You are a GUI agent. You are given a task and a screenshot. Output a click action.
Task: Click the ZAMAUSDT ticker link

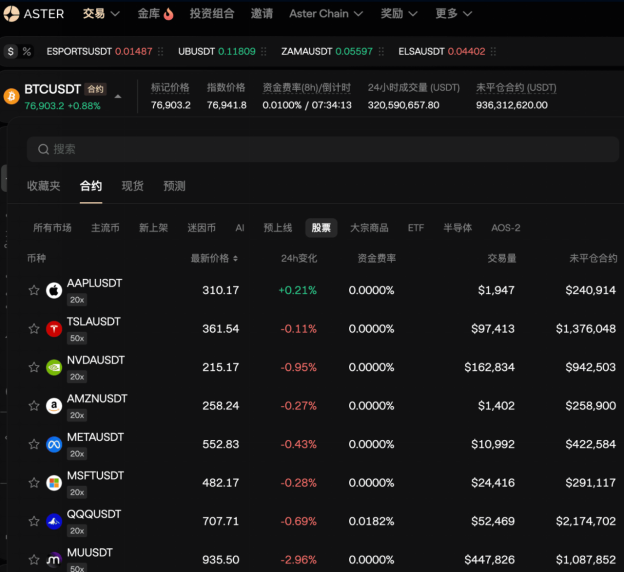[327, 51]
